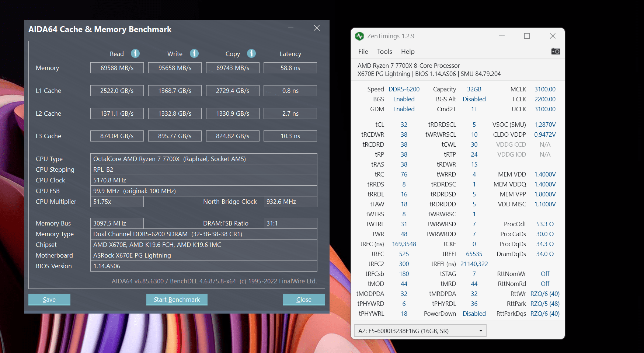Click the UCLK 3100.00 value
Screen dimensions: 644x353
(x=545, y=109)
